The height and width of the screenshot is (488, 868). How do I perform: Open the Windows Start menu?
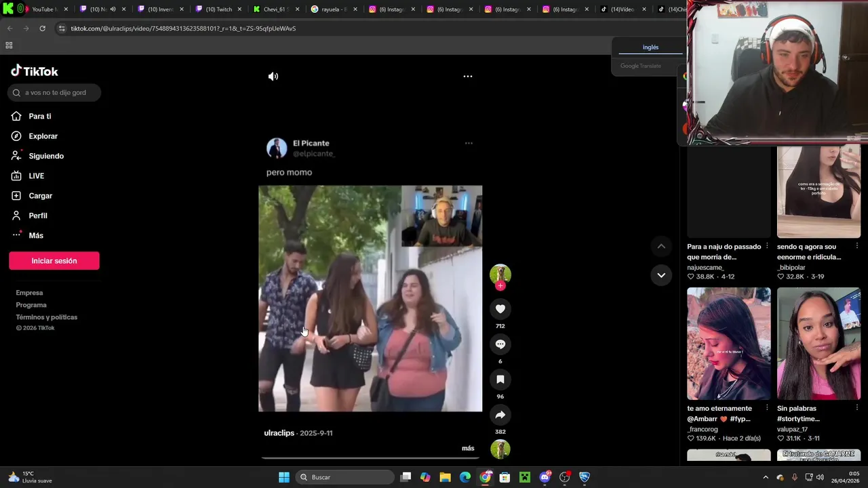tap(284, 477)
